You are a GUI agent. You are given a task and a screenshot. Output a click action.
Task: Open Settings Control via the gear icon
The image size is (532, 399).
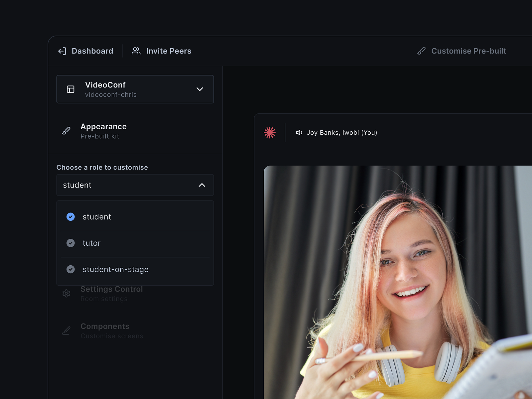tap(66, 293)
